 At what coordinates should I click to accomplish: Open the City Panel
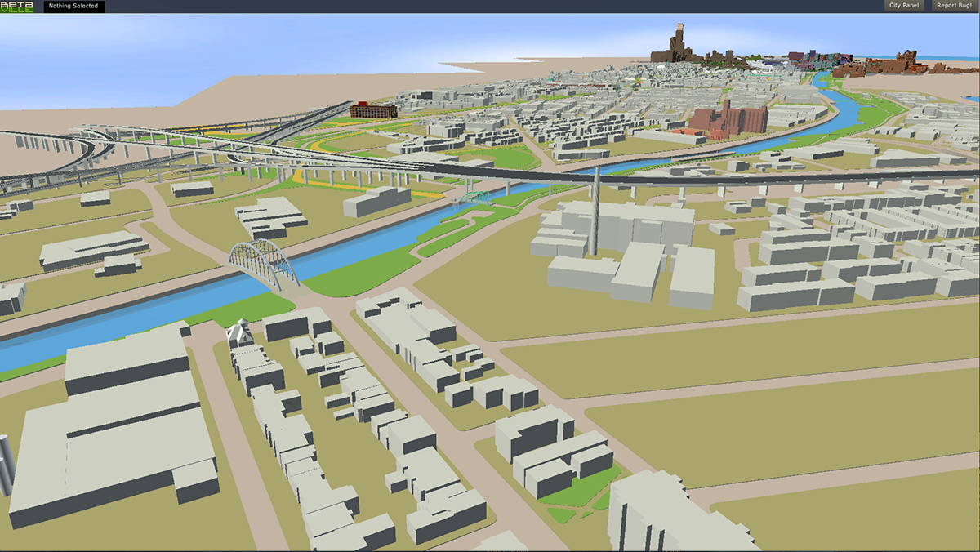pyautogui.click(x=903, y=6)
